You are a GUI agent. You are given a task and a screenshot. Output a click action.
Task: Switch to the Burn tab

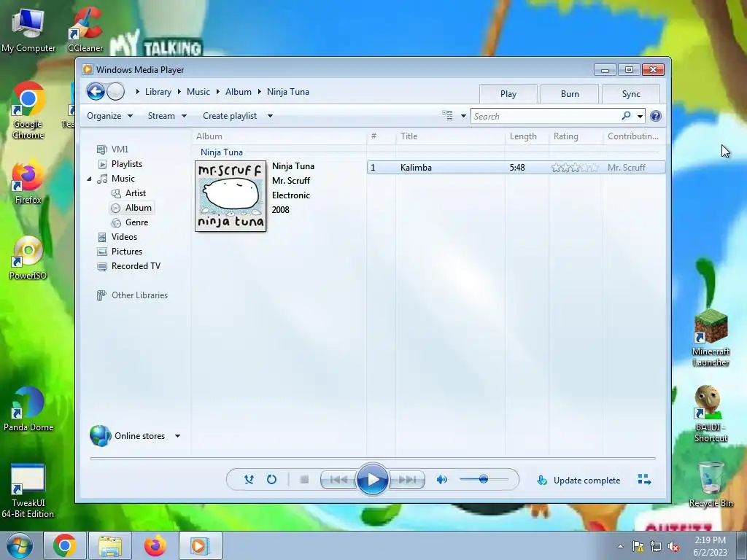coord(570,94)
